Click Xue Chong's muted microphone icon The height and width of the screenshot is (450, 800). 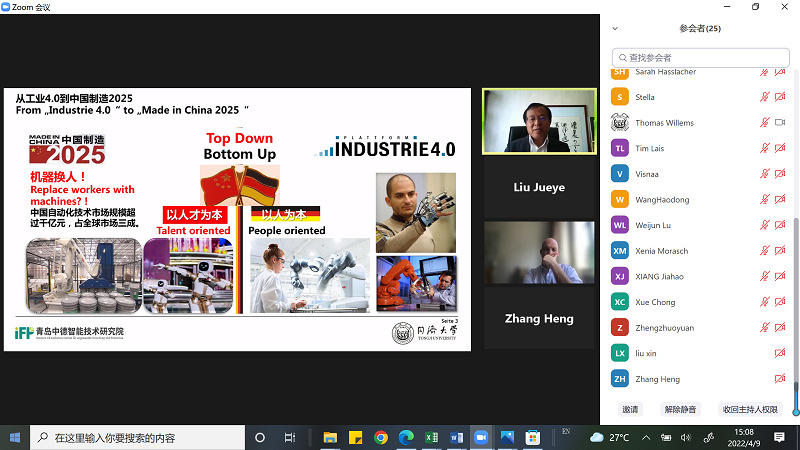(764, 302)
